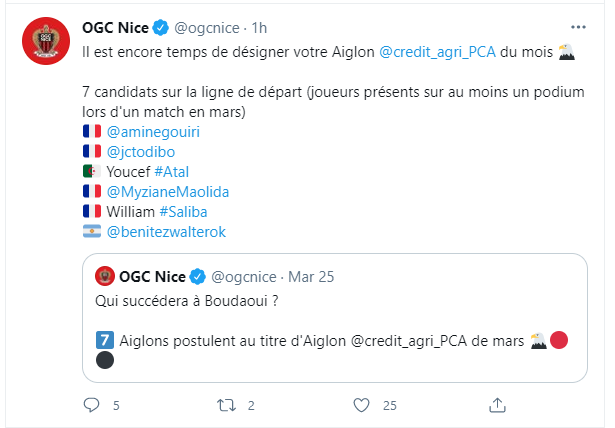The height and width of the screenshot is (428, 615).
Task: Click the 1h timestamp of tweet
Action: coord(259,28)
